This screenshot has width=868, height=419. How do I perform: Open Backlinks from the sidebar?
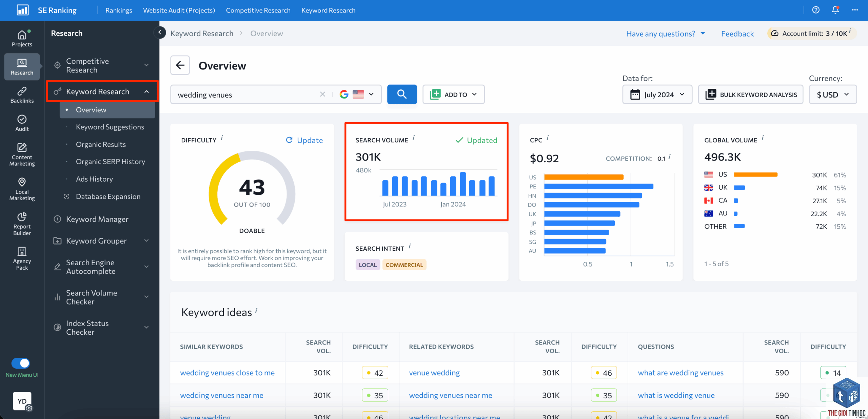pyautogui.click(x=22, y=95)
